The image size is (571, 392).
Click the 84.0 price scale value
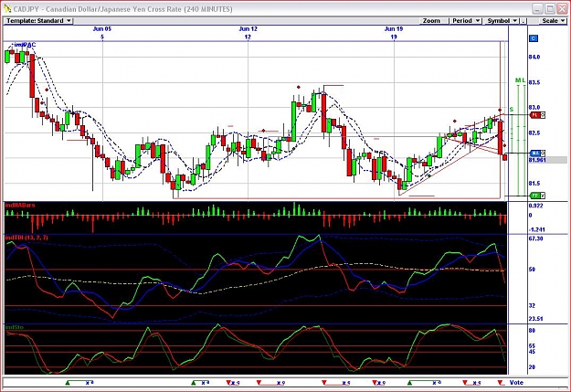534,57
